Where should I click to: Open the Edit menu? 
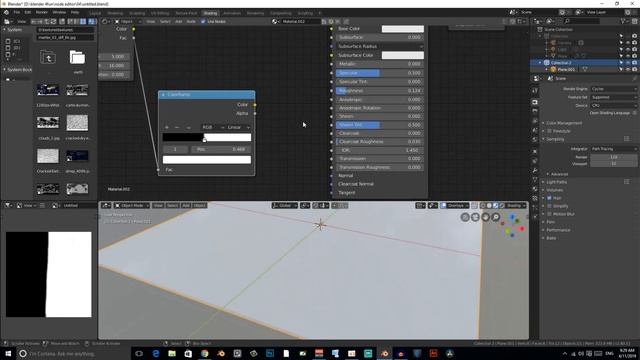point(28,13)
